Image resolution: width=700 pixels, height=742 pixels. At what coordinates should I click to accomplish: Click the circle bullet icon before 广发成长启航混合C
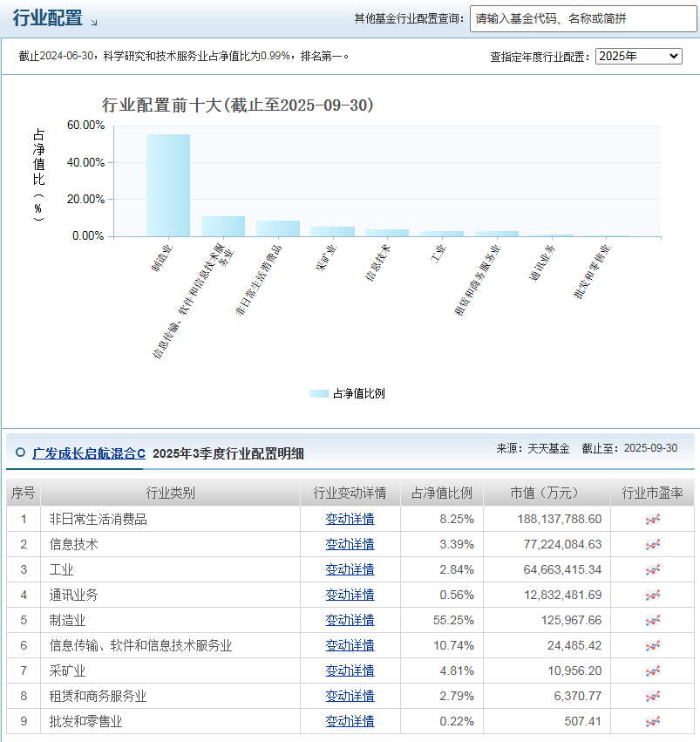20,453
